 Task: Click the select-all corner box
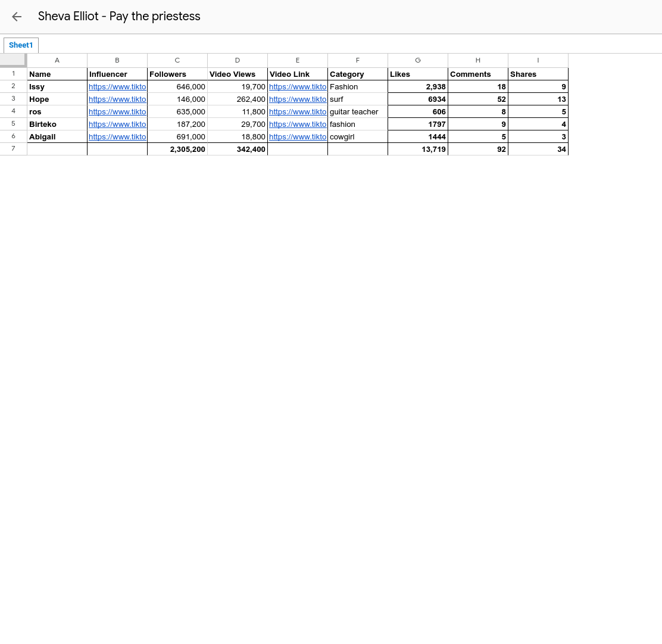(13, 60)
